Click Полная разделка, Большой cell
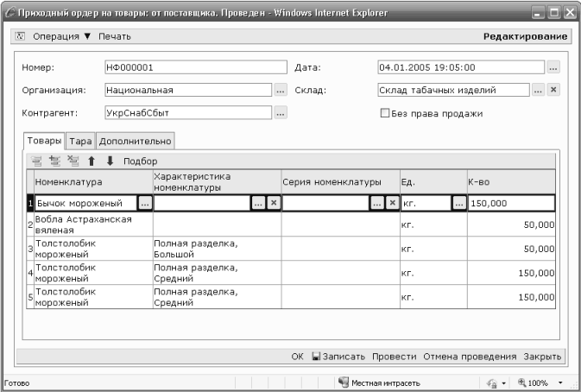 point(218,249)
